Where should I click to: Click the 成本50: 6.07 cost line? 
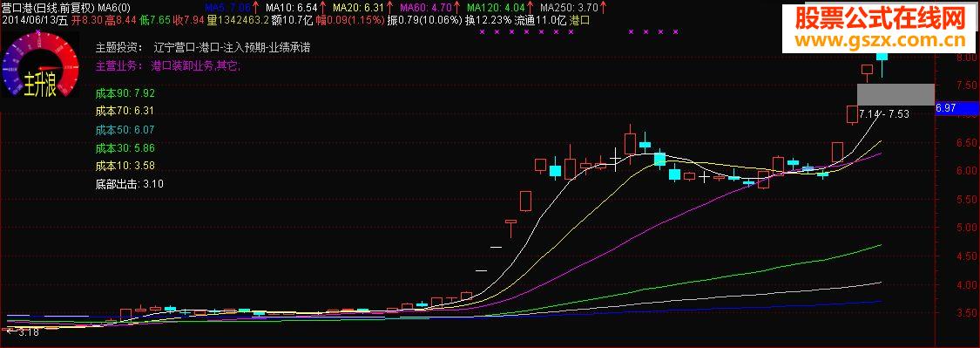(x=125, y=130)
